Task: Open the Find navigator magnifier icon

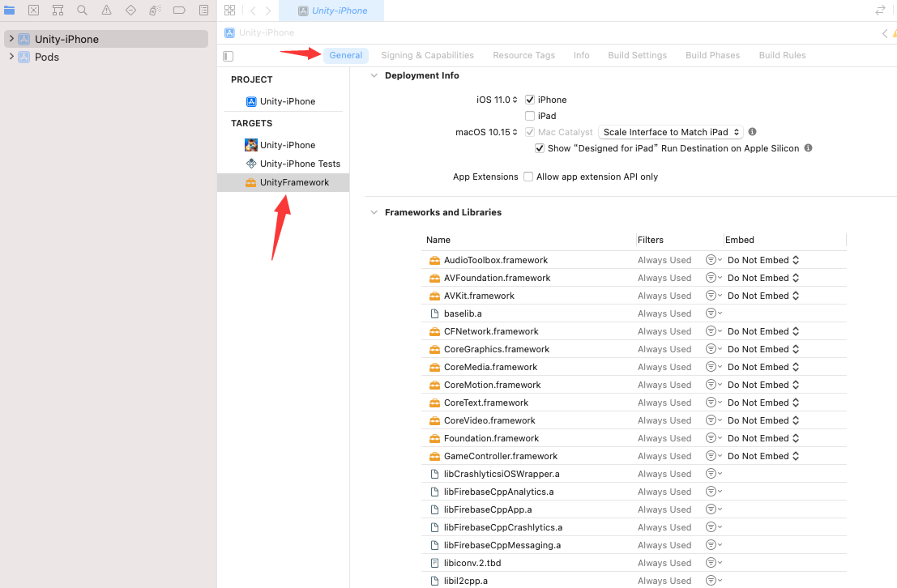Action: point(83,10)
